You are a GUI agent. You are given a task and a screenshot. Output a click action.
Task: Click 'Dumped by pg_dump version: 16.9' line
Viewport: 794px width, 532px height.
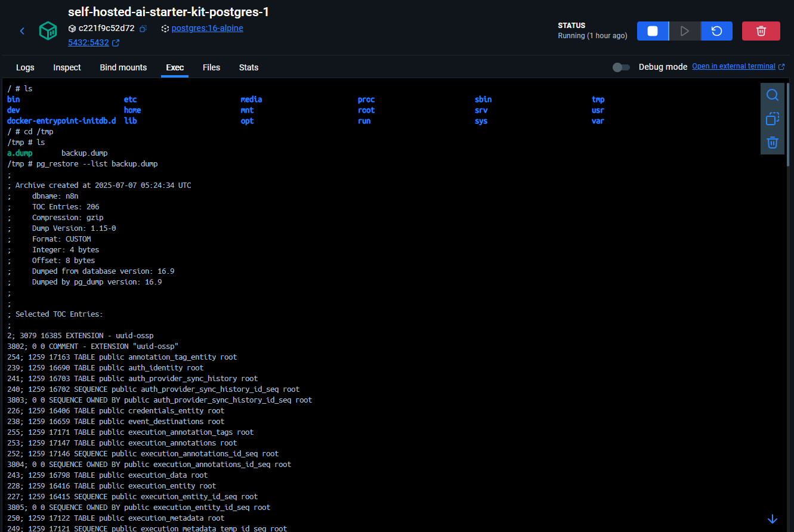click(97, 282)
